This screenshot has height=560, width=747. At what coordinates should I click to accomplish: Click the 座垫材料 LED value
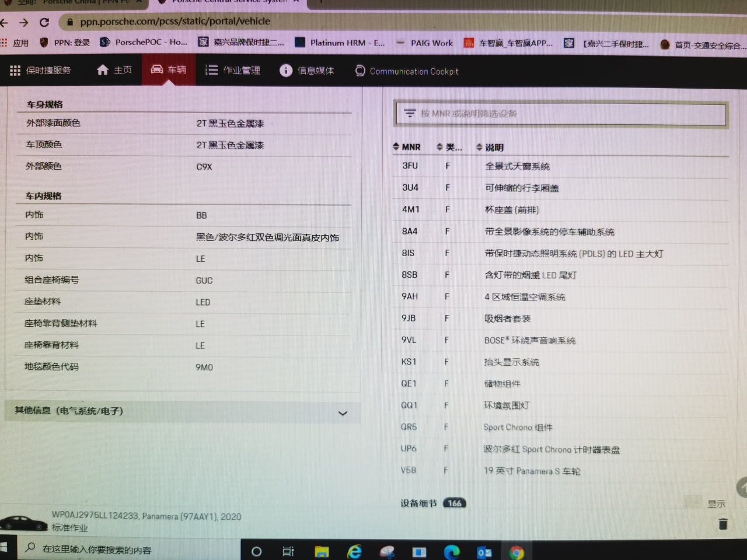203,302
